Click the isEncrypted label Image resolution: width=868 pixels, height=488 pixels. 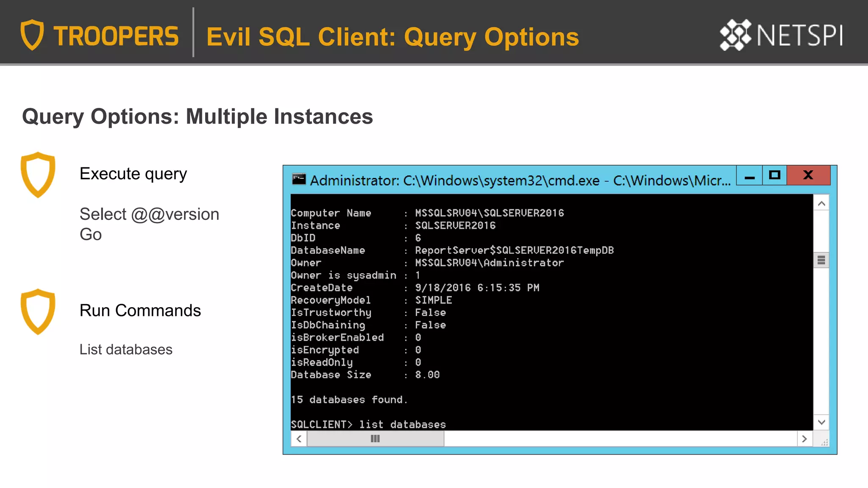point(325,350)
